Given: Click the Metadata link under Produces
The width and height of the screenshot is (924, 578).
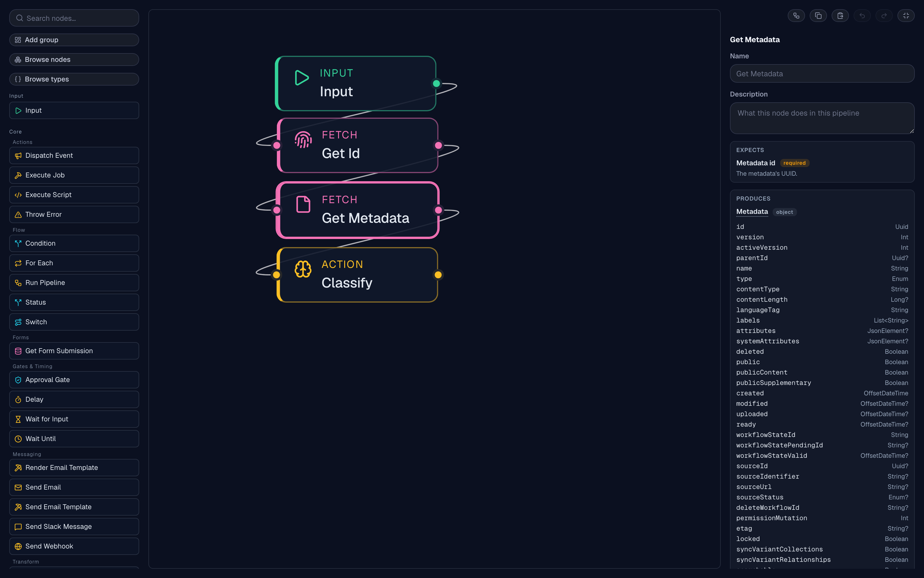Looking at the screenshot, I should [752, 212].
